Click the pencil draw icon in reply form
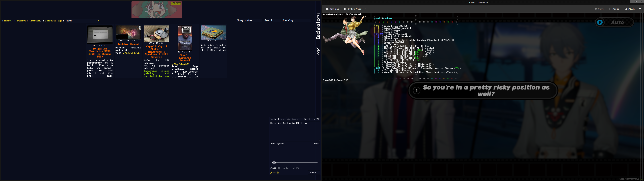The width and height of the screenshot is (644, 181). 271,172
